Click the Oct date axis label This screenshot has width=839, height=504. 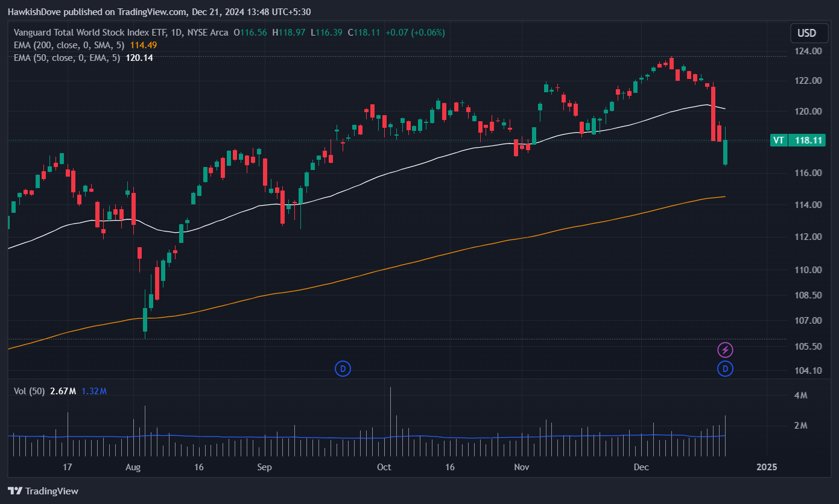(x=384, y=467)
